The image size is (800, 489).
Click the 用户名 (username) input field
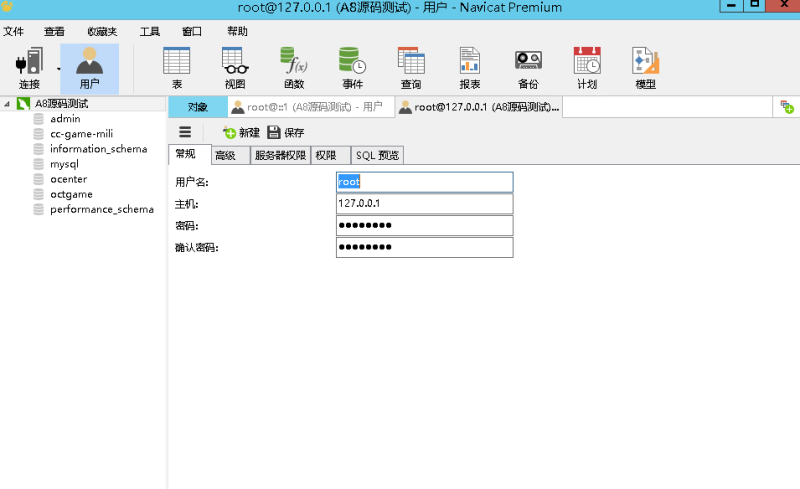[424, 182]
